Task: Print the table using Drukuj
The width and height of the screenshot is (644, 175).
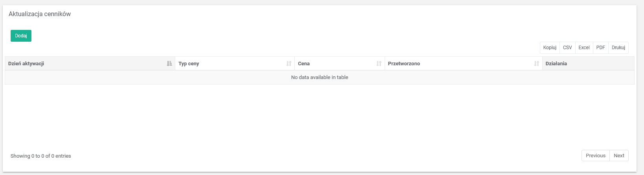Action: 618,48
